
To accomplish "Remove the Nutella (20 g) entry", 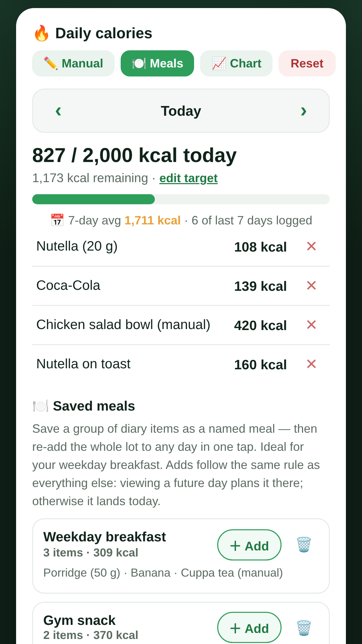I will pyautogui.click(x=311, y=246).
